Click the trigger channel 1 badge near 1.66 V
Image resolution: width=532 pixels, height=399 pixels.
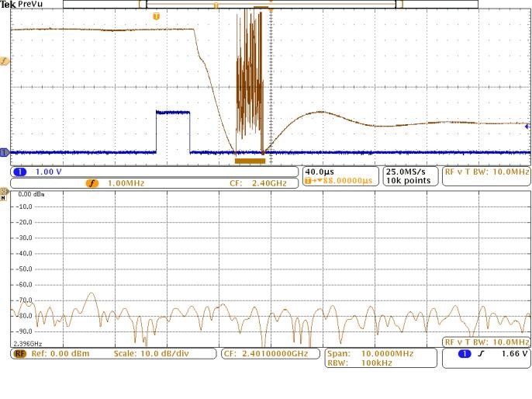(x=465, y=354)
